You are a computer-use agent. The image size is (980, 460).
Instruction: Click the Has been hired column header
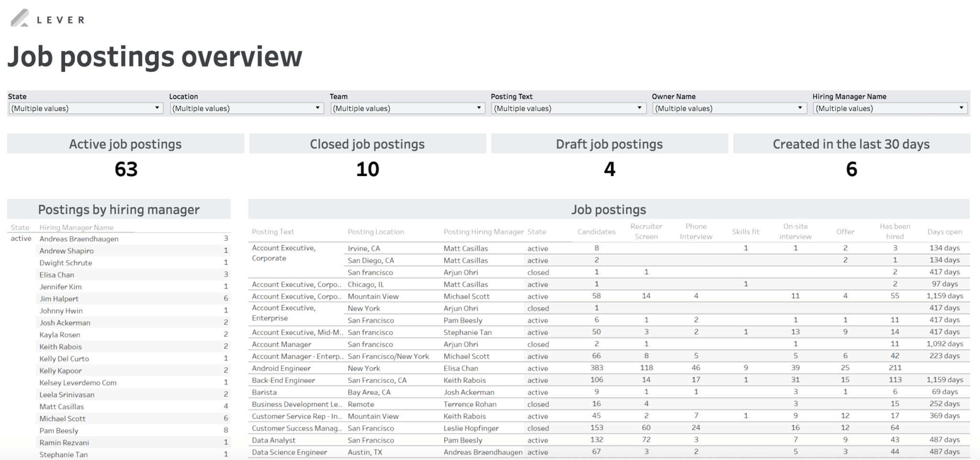click(x=895, y=231)
